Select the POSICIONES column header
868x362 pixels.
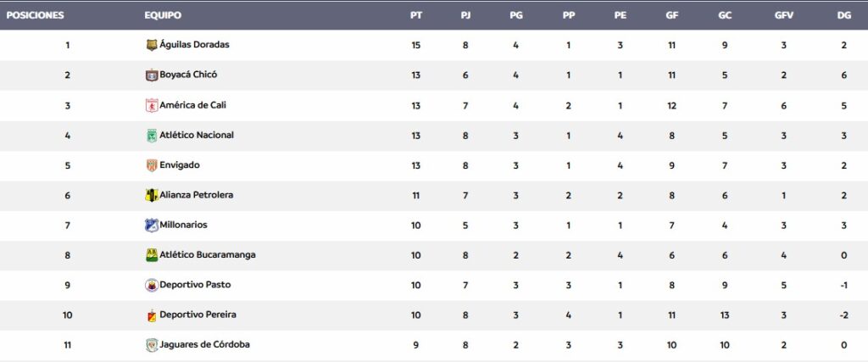pos(35,15)
